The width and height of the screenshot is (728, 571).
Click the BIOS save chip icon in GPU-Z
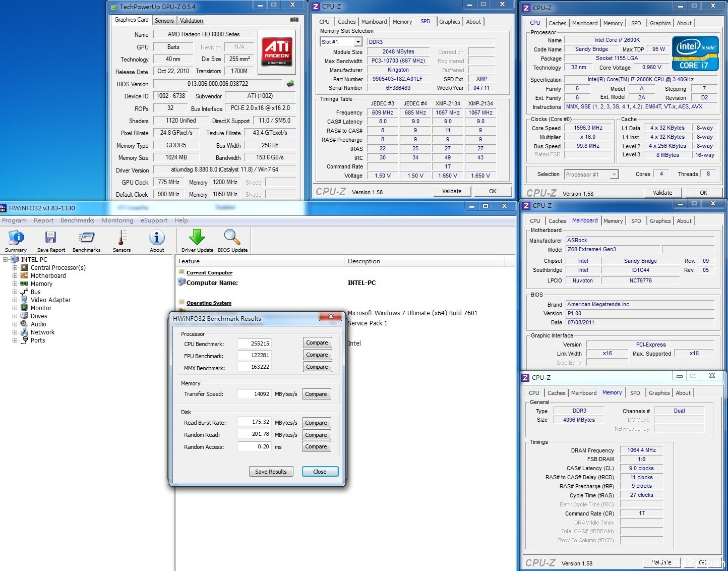point(290,84)
